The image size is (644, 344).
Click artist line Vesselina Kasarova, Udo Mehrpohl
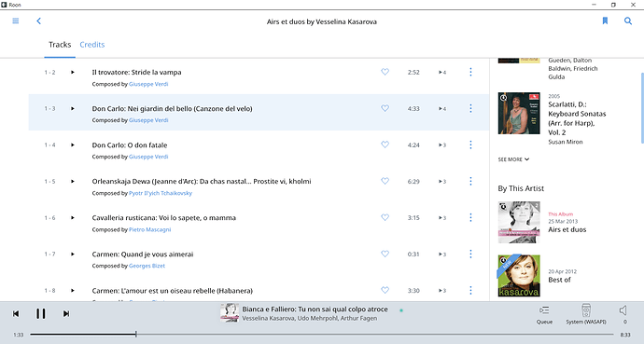tap(309, 318)
